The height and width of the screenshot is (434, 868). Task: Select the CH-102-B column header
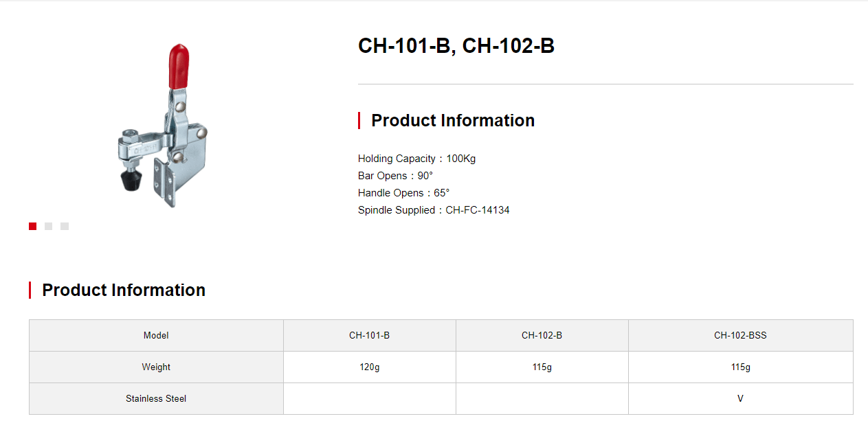542,335
